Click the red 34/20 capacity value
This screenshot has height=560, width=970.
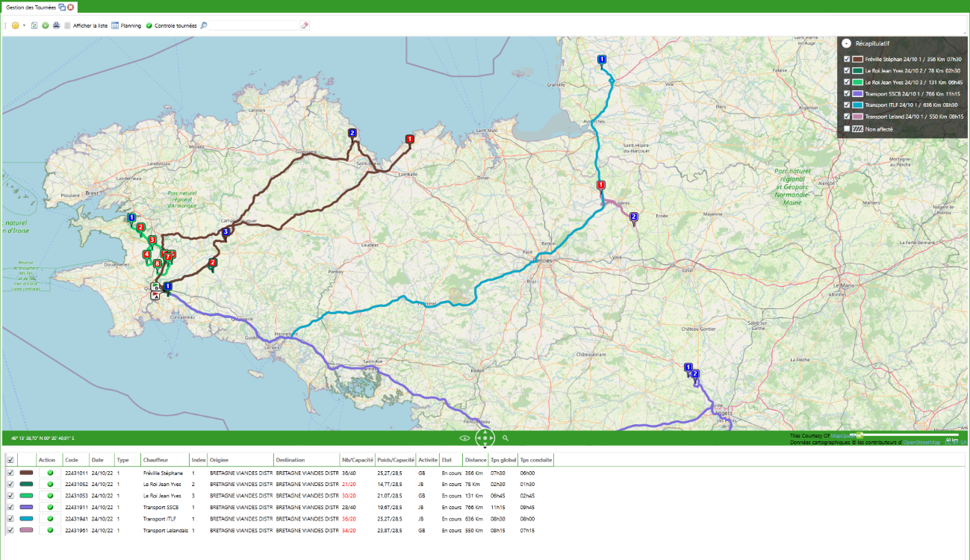(348, 530)
